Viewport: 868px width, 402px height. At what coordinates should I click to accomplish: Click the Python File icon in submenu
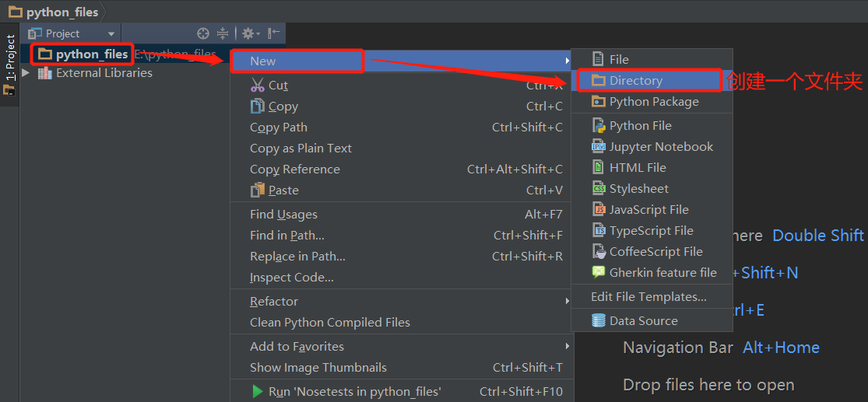598,125
